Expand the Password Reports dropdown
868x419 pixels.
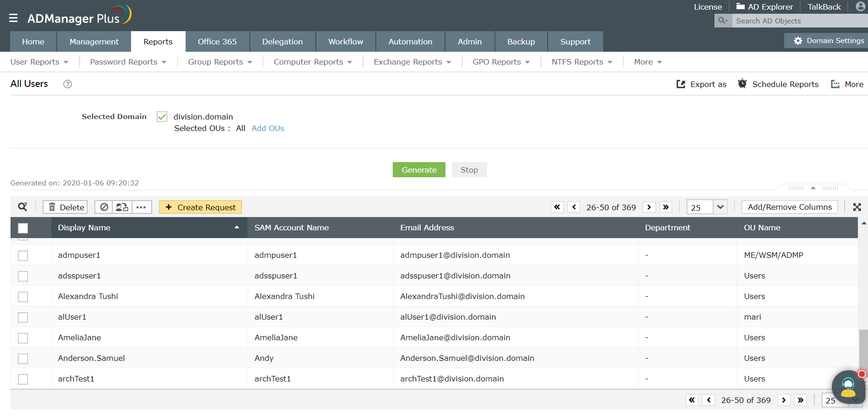tap(128, 62)
